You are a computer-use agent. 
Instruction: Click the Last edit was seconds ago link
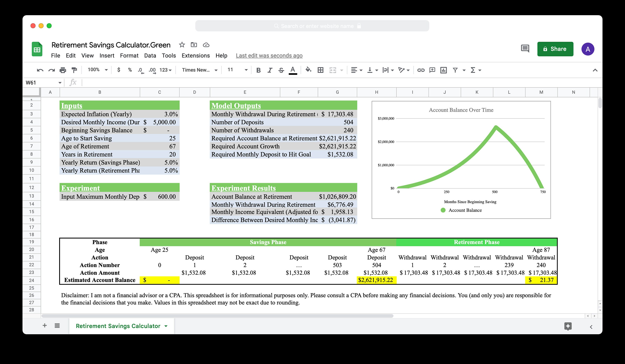coord(269,56)
